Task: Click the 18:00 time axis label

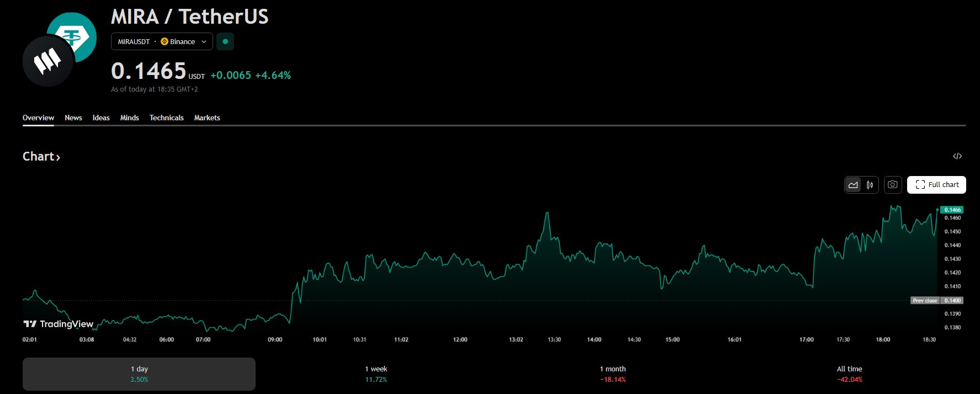Action: pos(883,339)
